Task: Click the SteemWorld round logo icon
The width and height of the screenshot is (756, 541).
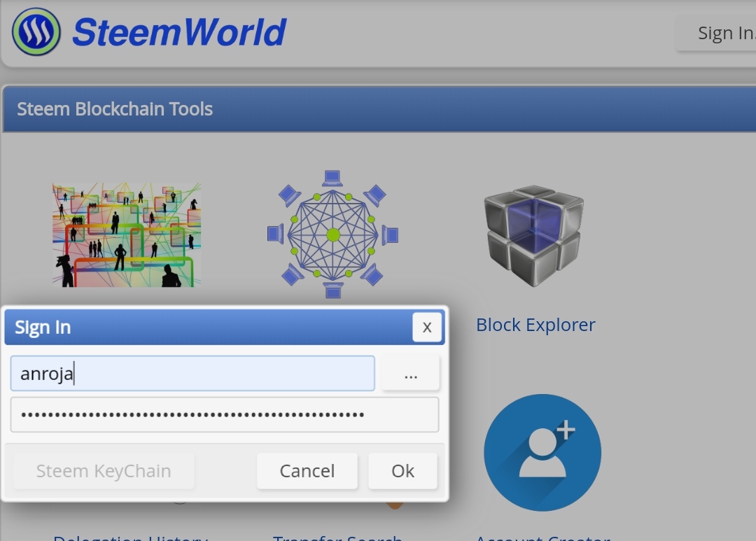Action: point(36,31)
